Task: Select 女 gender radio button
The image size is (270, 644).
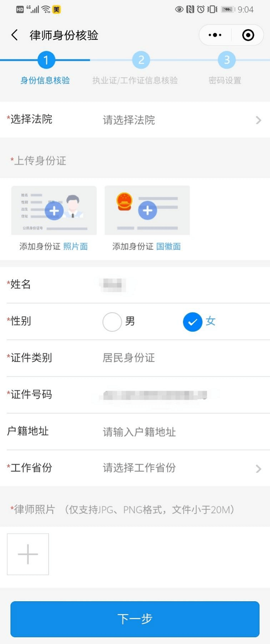Action: pyautogui.click(x=192, y=322)
